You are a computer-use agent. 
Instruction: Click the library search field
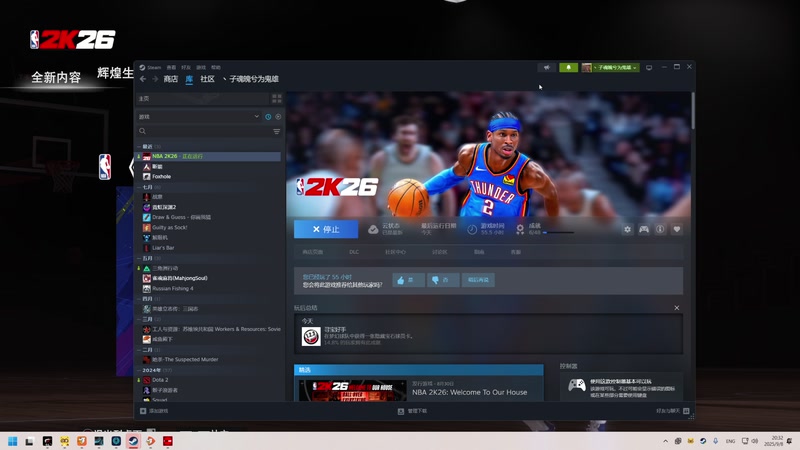pos(204,131)
